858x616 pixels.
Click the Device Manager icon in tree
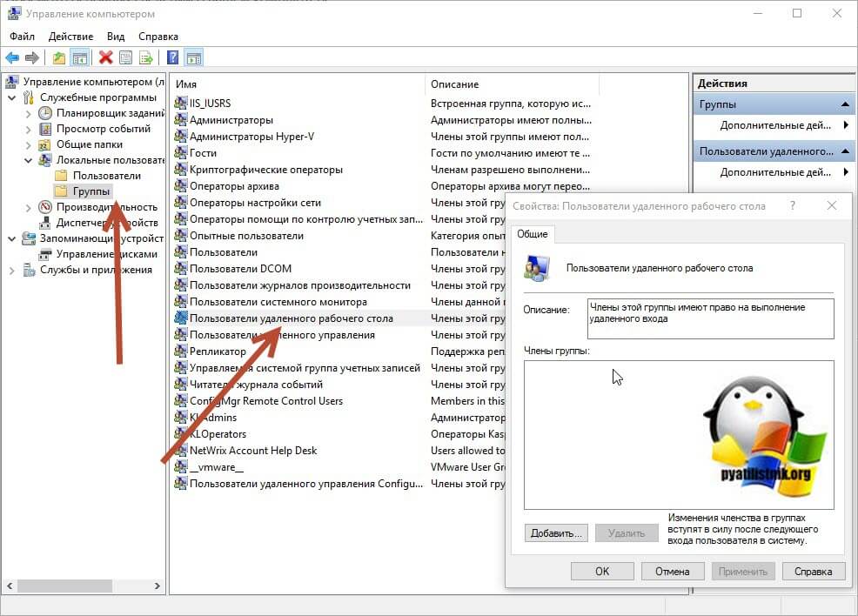coord(46,223)
